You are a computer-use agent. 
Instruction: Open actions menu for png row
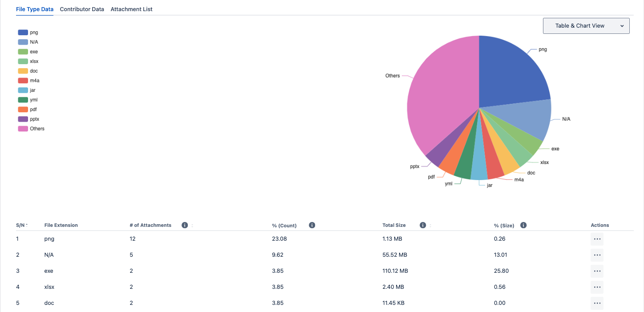click(x=597, y=239)
